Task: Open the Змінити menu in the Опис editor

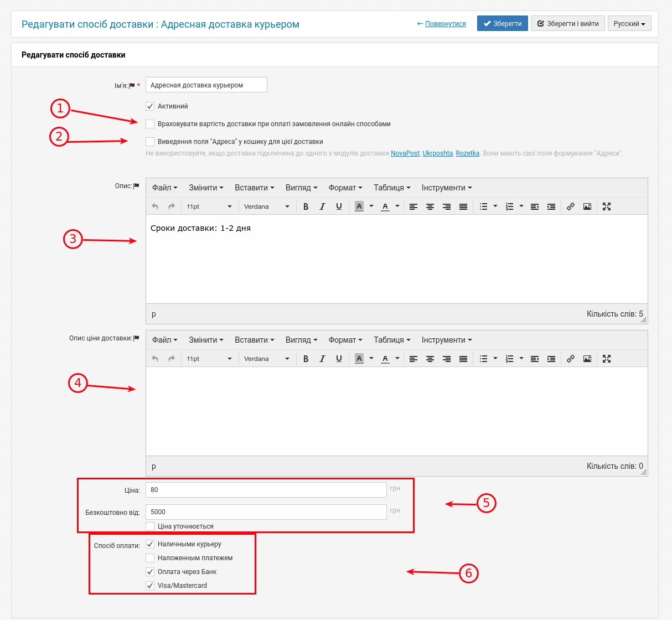Action: tap(206, 188)
